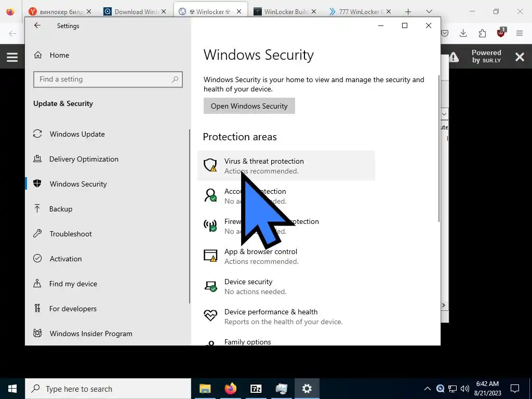Click the For developers tools icon
532x399 pixels.
tap(37, 308)
